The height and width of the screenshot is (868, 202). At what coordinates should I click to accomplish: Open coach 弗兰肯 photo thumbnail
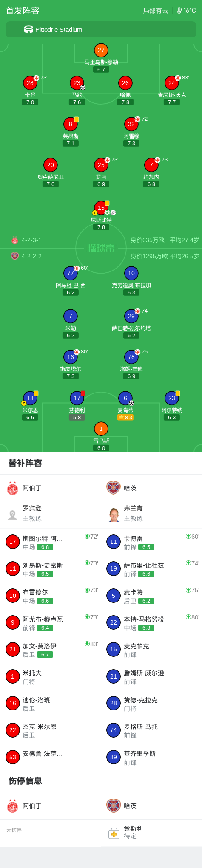114,515
